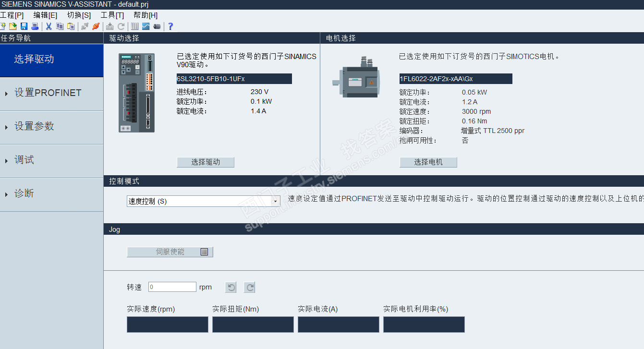Open the trace curve chart icon
This screenshot has height=349, width=644.
coord(146,26)
